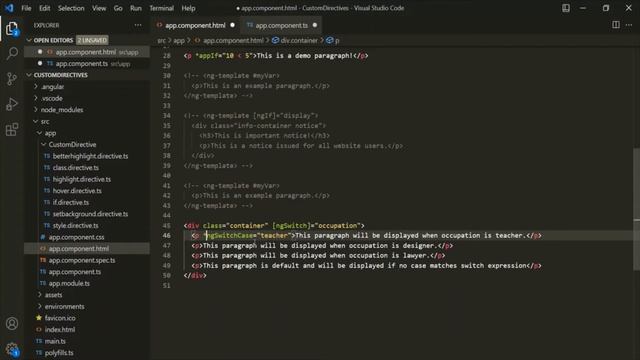The height and width of the screenshot is (360, 640).
Task: Switch to the app.component.ts editor tab
Action: (x=281, y=25)
